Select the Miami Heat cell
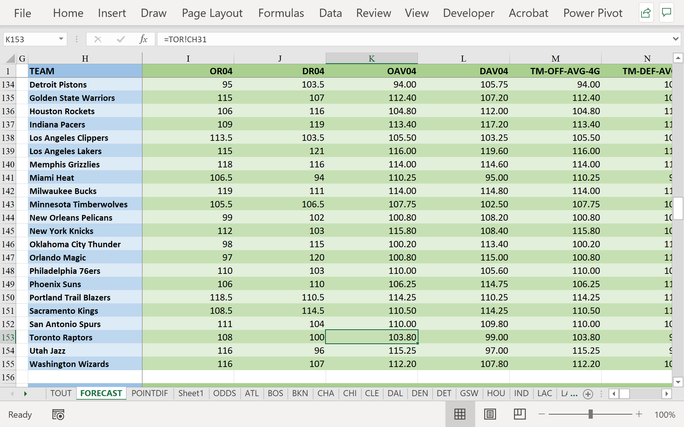This screenshot has height=427, width=684. point(85,178)
